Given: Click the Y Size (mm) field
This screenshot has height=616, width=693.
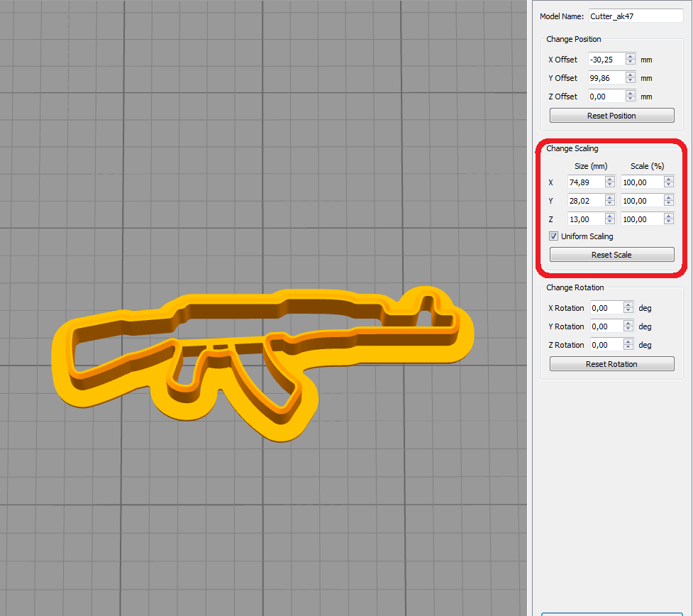Looking at the screenshot, I should click(x=586, y=201).
